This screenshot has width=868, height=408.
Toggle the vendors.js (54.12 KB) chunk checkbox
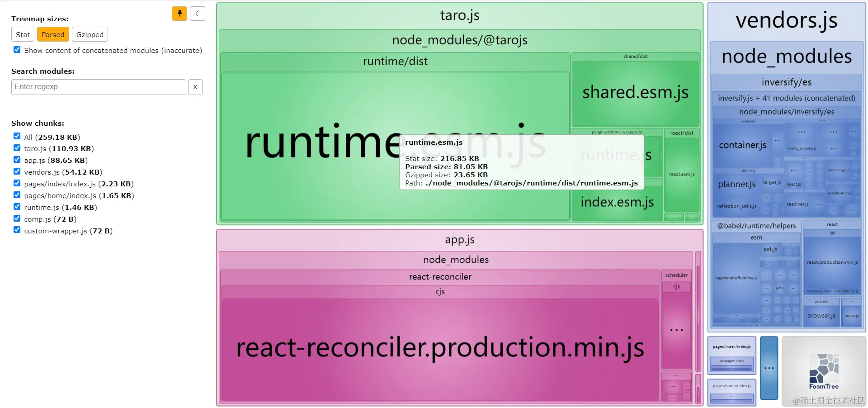(x=17, y=171)
